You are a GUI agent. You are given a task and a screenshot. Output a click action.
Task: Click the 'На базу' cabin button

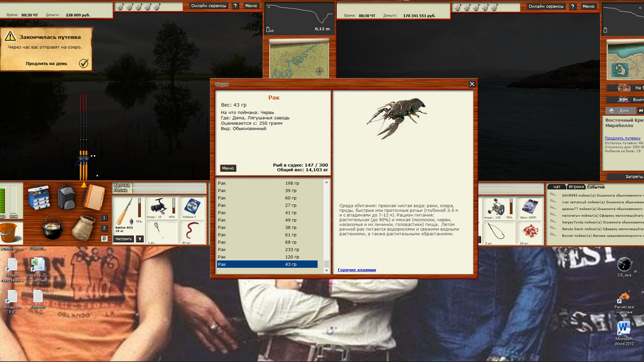click(x=626, y=88)
